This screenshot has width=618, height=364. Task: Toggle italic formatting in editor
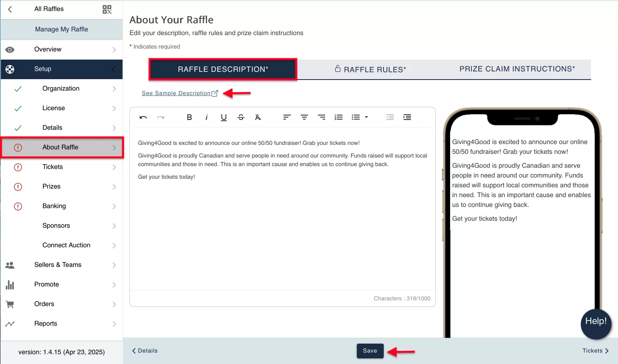click(x=207, y=117)
